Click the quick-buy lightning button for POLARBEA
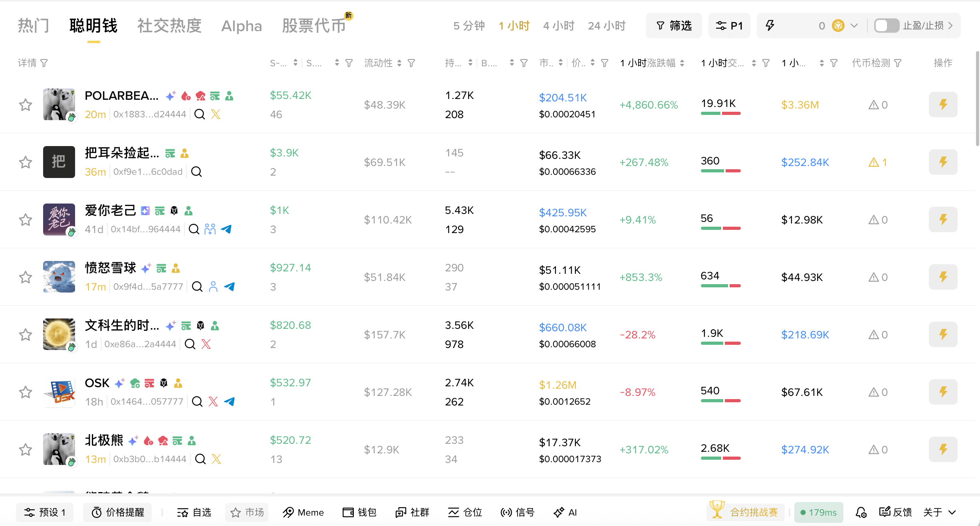The height and width of the screenshot is (526, 980). point(942,105)
